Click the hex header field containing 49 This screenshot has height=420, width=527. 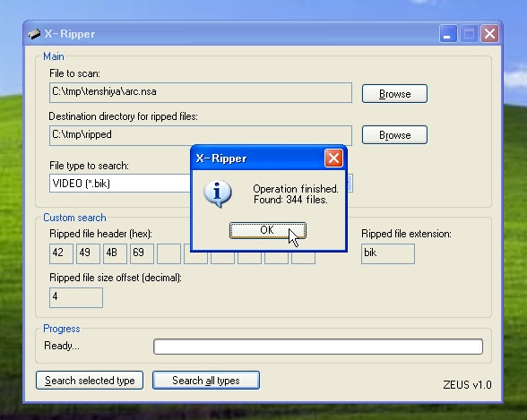pyautogui.click(x=88, y=253)
